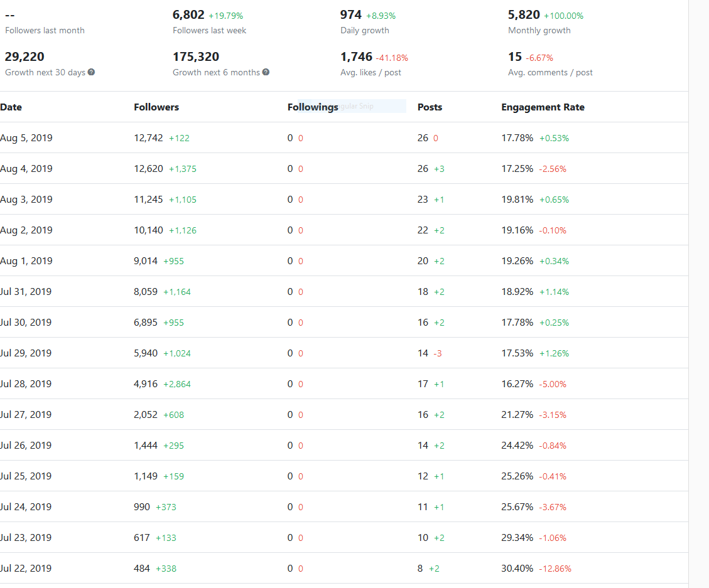
Task: Click the 1,746 avg. likes value
Action: click(356, 57)
